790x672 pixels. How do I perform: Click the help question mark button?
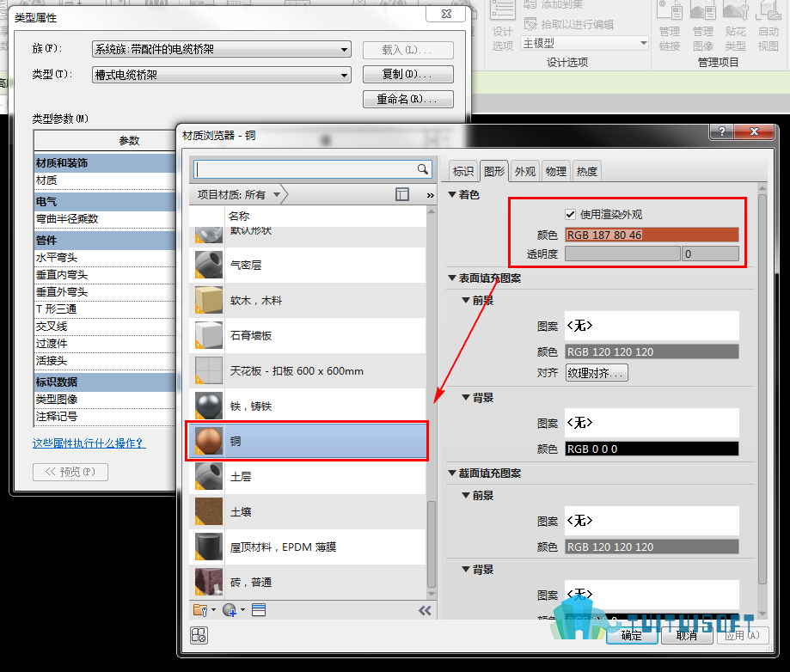(722, 131)
